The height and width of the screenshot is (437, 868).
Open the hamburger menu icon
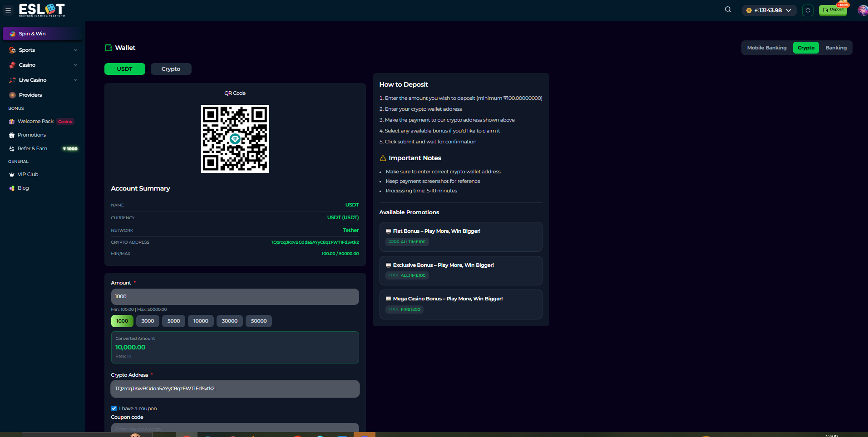pos(8,10)
